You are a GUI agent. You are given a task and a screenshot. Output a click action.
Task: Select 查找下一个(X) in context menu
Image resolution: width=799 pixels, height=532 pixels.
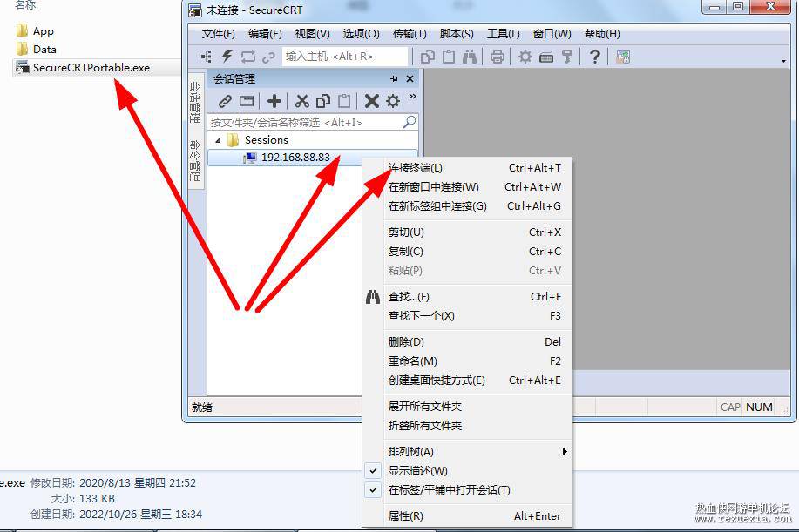tap(467, 316)
